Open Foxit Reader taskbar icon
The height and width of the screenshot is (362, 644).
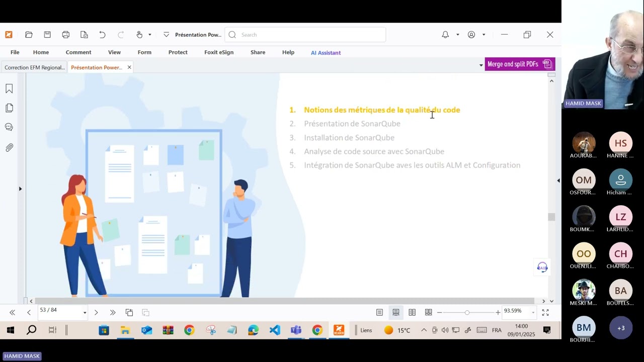[339, 330]
